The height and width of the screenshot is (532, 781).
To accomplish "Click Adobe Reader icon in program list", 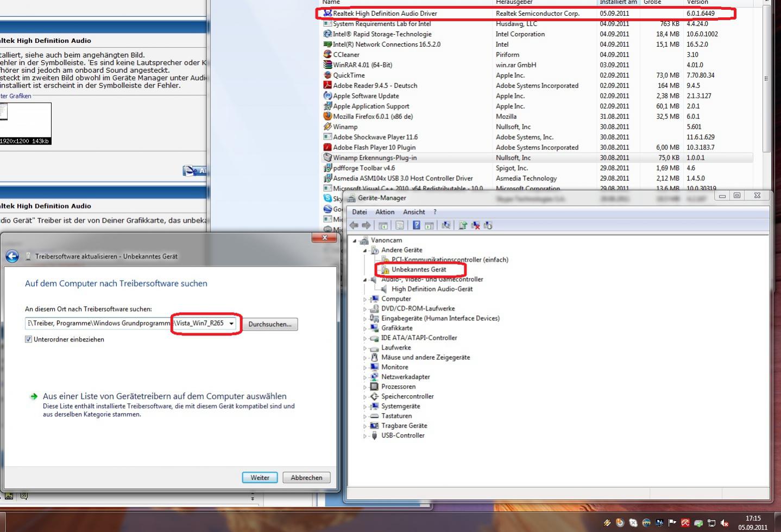I will [x=327, y=85].
